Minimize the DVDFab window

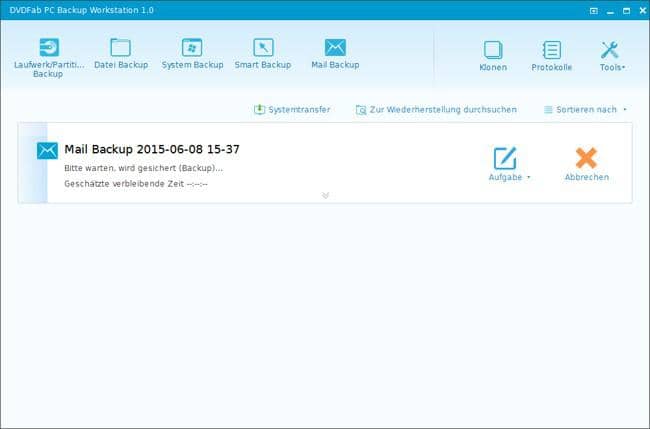tap(610, 11)
